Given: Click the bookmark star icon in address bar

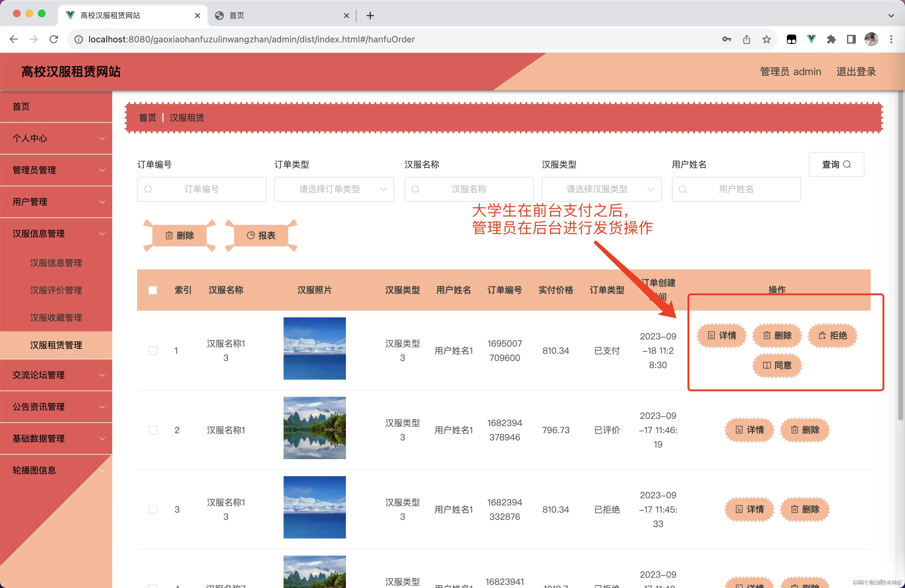Looking at the screenshot, I should click(x=766, y=39).
